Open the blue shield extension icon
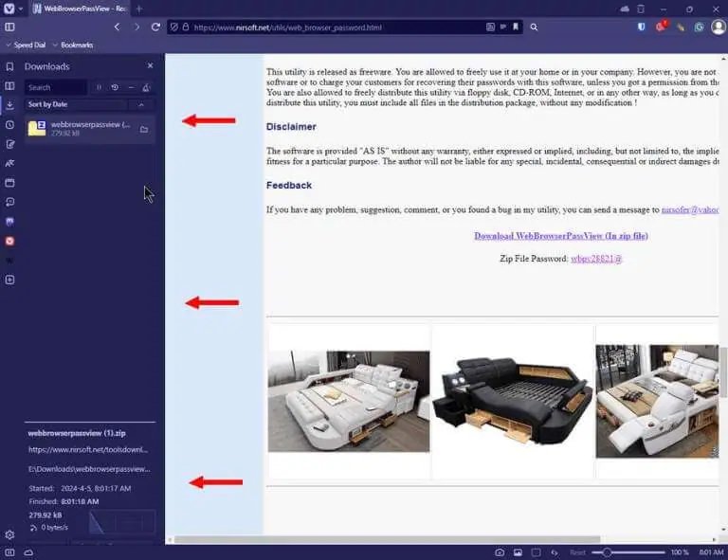Viewport: 728px width, 560px height. [x=641, y=27]
